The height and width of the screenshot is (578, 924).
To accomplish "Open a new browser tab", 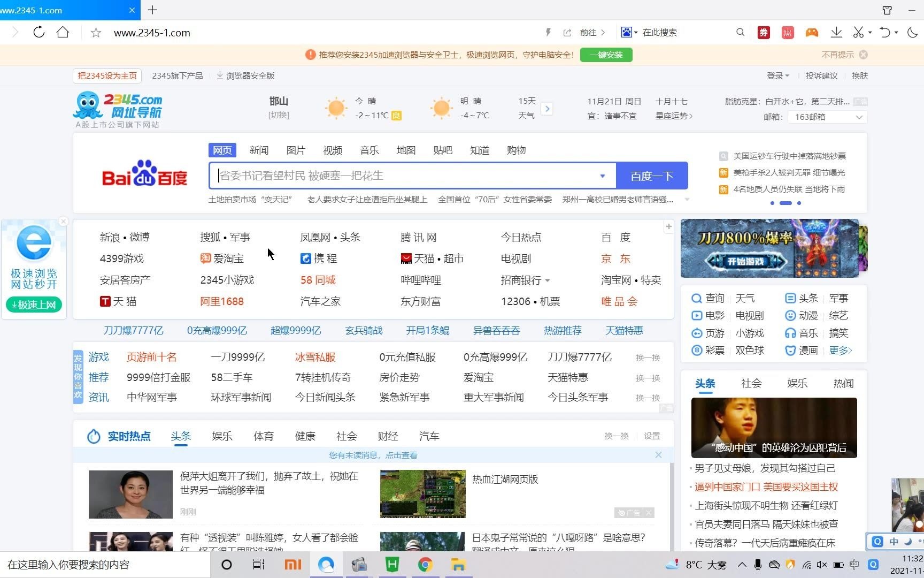I will point(152,10).
